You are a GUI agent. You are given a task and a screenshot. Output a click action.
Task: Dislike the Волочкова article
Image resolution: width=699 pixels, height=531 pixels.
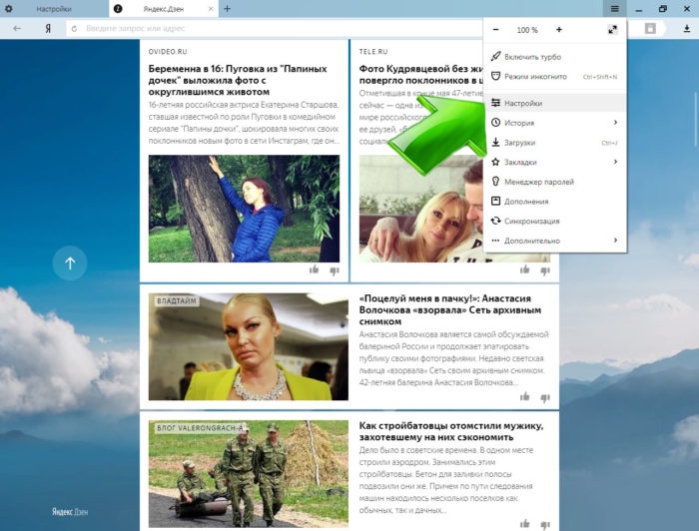545,398
